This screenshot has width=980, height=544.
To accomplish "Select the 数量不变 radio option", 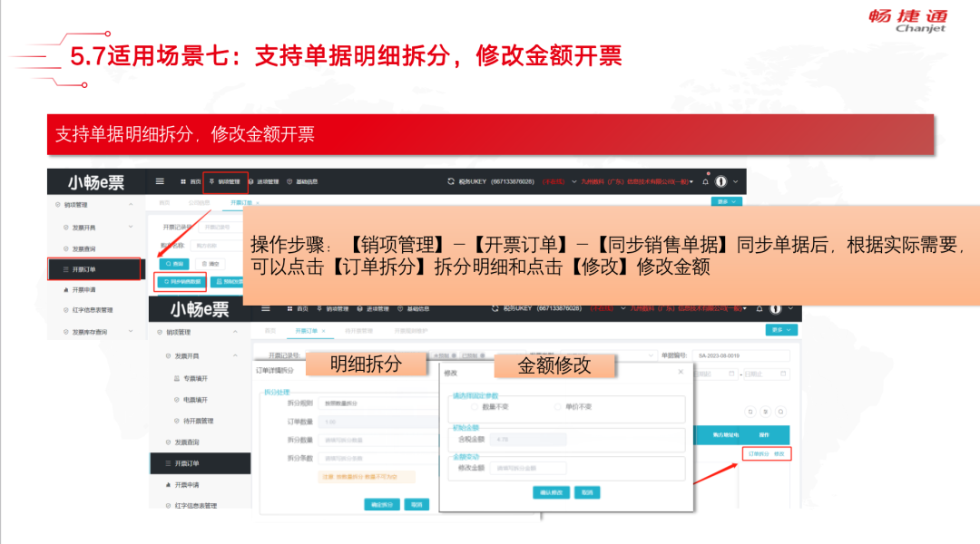I will tap(475, 406).
